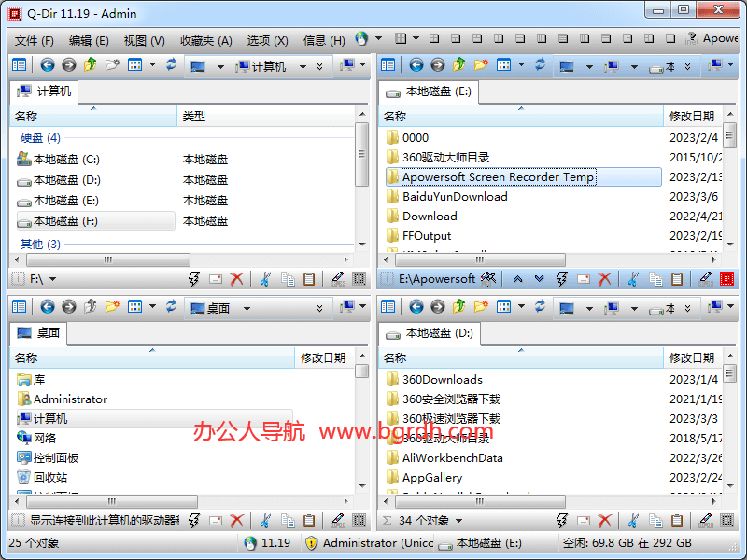The image size is (747, 560).
Task: Sort by 类型 column in the 计算机 pane
Action: coord(194,117)
